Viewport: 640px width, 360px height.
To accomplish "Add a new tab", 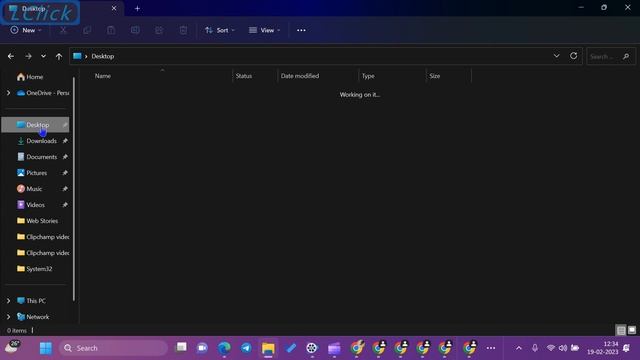I will click(137, 8).
